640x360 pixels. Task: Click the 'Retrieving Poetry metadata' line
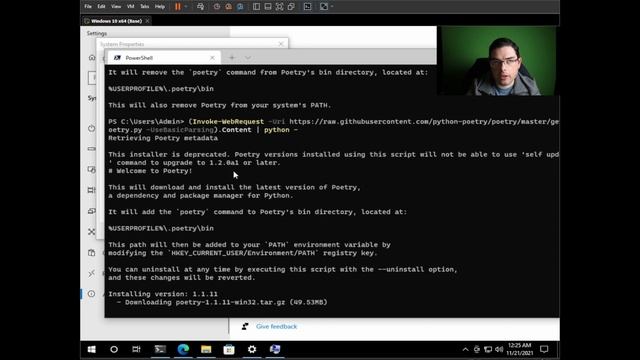163,138
